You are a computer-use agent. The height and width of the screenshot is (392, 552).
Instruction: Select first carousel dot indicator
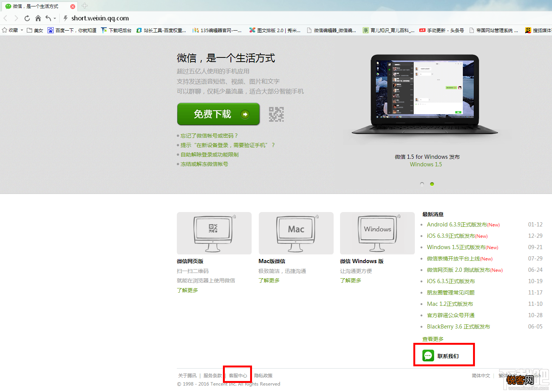click(422, 184)
